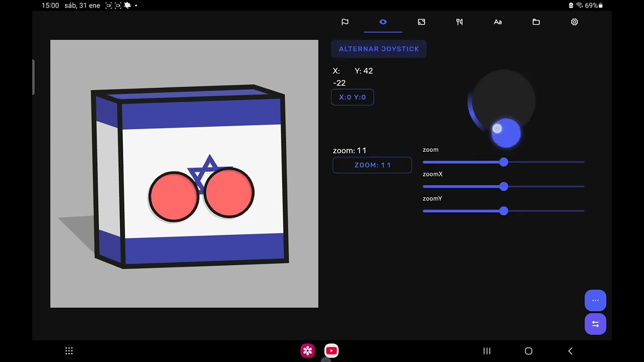This screenshot has width=644, height=362.
Task: Open the flag tab
Action: 345,22
